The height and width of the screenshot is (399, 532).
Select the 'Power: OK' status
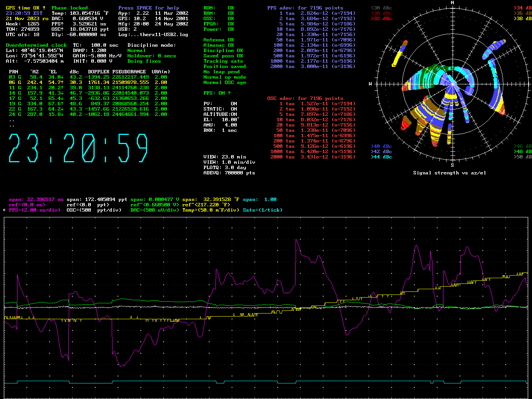coord(218,29)
